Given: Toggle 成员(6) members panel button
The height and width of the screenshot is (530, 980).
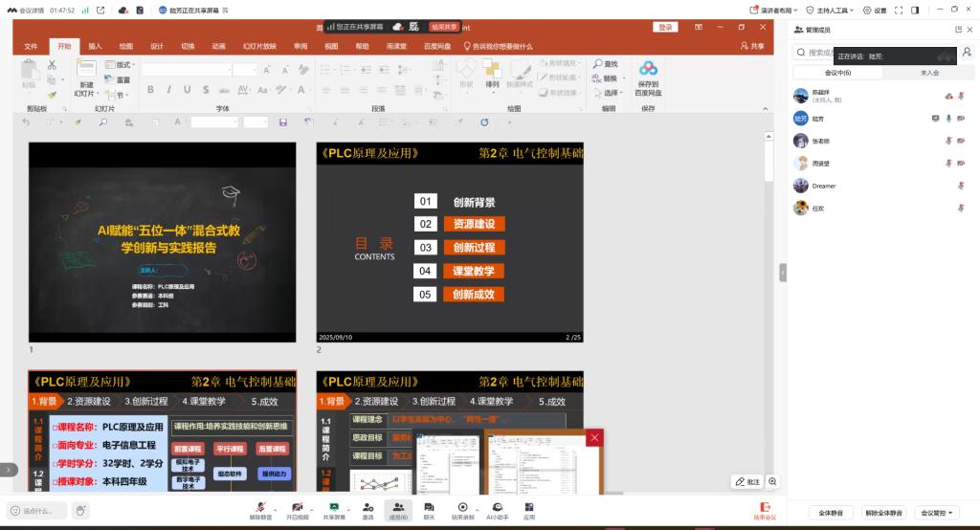Looking at the screenshot, I should click(x=398, y=507).
